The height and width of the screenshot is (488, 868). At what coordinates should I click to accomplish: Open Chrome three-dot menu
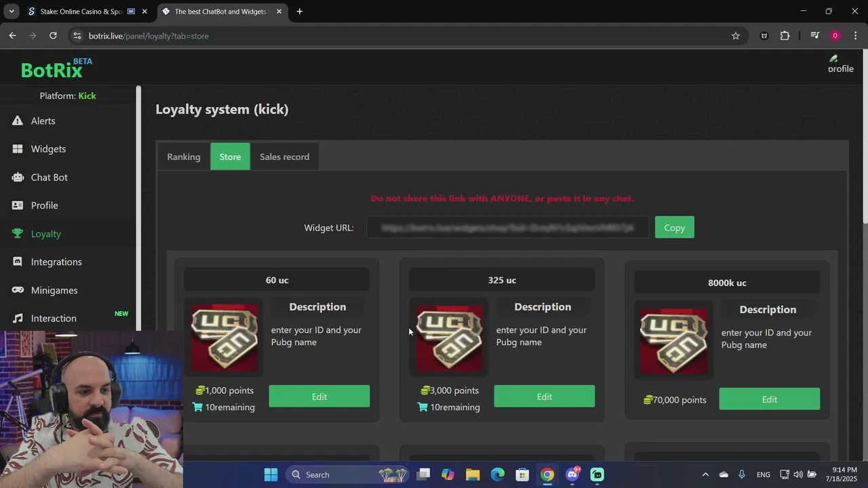855,36
